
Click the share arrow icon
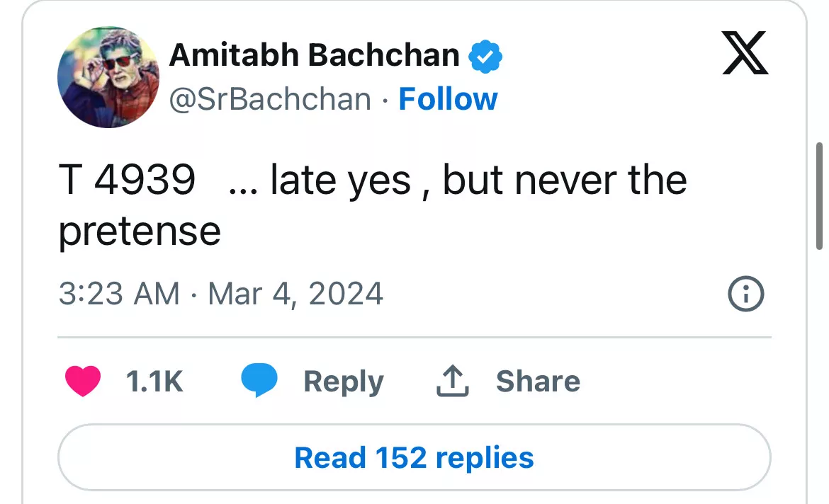coord(451,382)
